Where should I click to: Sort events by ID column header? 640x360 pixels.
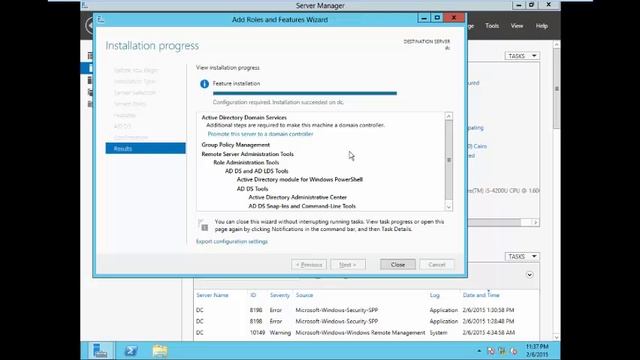coord(253,295)
